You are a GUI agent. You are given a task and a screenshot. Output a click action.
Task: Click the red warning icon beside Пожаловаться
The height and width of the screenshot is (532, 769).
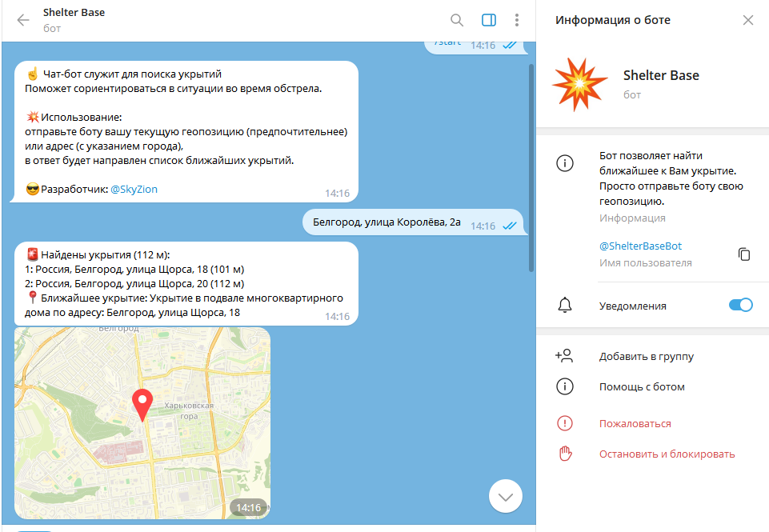565,423
